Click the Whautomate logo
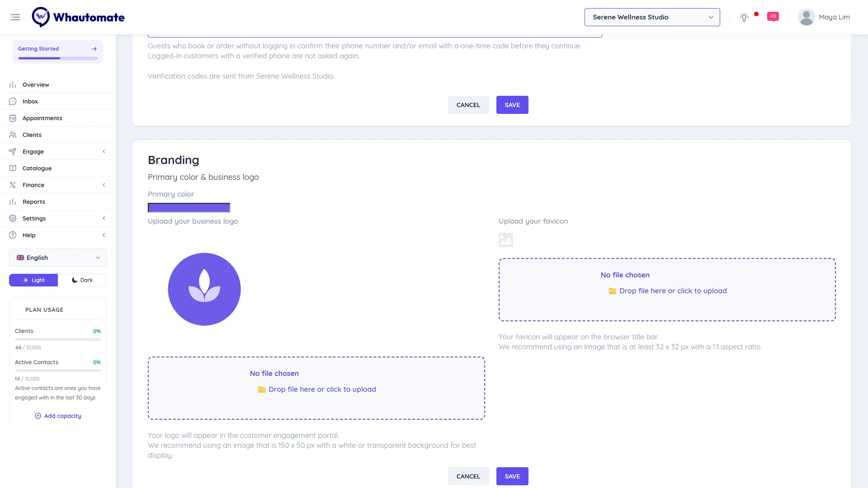 click(x=78, y=17)
